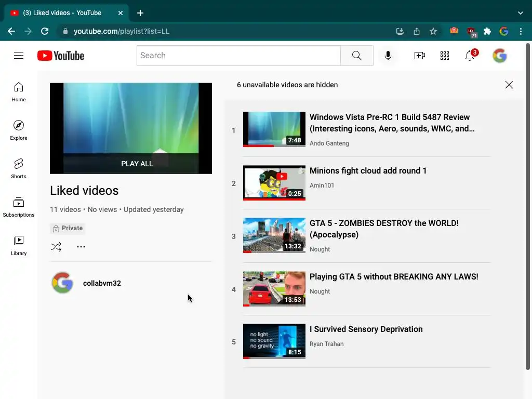Open the hamburger guide menu
This screenshot has height=399, width=532.
click(19, 55)
